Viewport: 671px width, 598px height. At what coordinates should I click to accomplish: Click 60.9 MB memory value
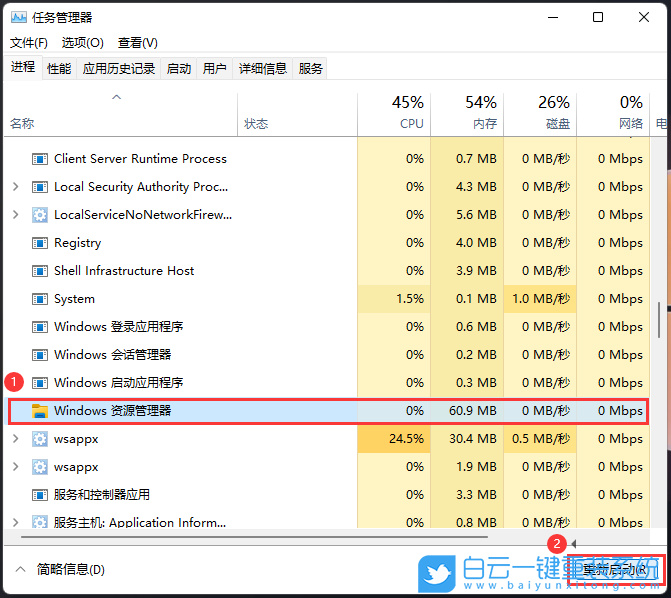pos(473,411)
